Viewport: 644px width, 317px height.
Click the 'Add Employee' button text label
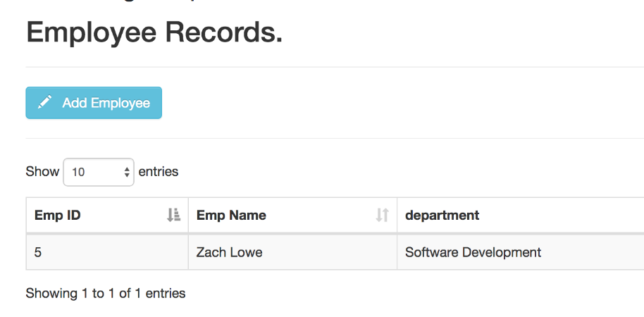[x=106, y=103]
